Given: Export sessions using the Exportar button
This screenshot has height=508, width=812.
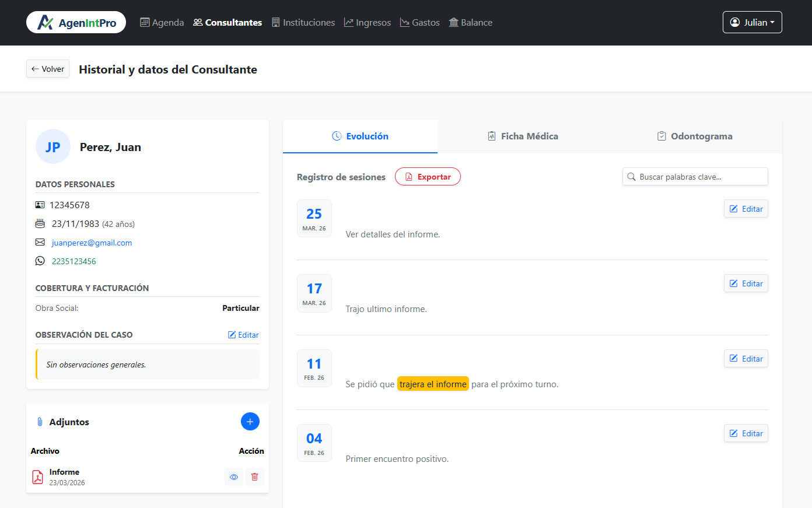Looking at the screenshot, I should (428, 177).
